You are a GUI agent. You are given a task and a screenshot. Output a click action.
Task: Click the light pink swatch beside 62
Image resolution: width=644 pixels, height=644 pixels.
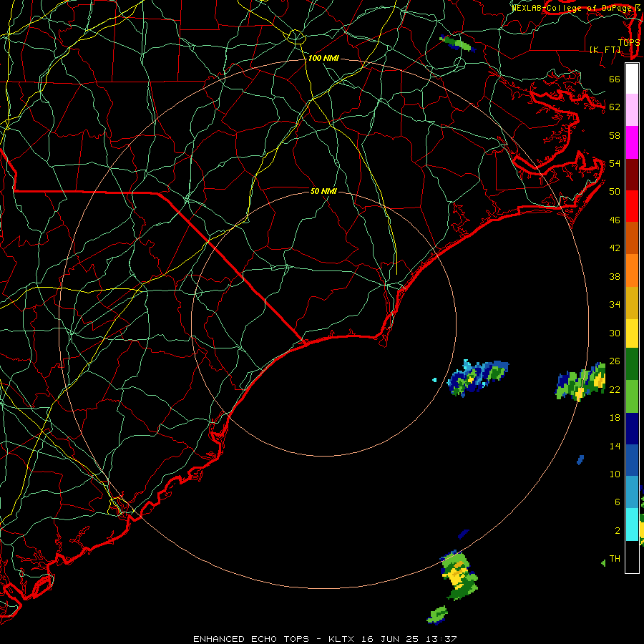pos(632,110)
